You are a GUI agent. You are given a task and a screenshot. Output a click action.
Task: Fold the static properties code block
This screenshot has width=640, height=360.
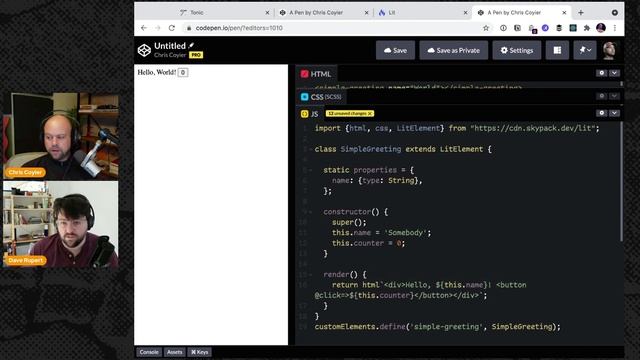pyautogui.click(x=310, y=170)
